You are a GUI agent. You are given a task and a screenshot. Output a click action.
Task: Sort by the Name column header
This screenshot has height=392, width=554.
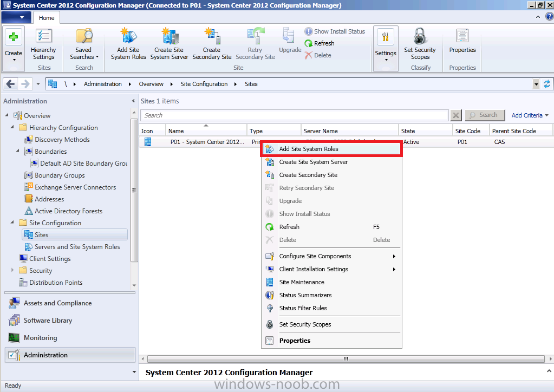[x=206, y=130]
